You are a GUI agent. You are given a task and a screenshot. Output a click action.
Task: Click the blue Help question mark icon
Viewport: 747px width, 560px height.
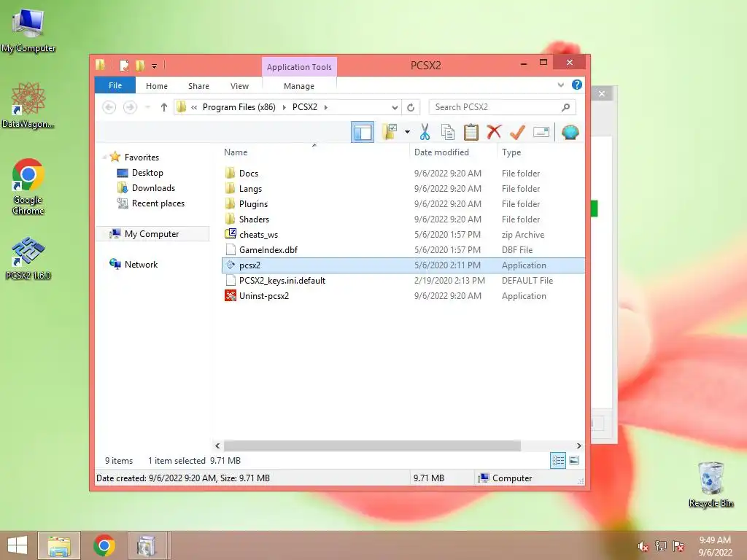[577, 85]
